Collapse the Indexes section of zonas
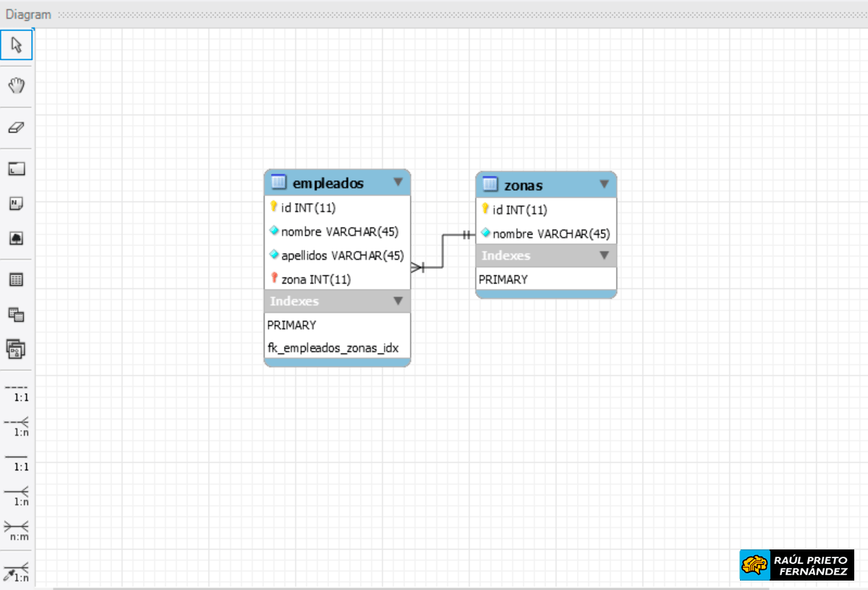868x590 pixels. (x=604, y=256)
